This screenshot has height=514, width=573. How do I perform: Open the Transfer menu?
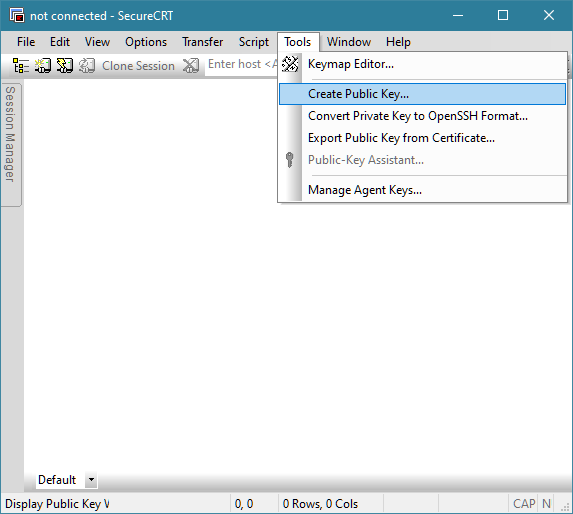[x=202, y=42]
